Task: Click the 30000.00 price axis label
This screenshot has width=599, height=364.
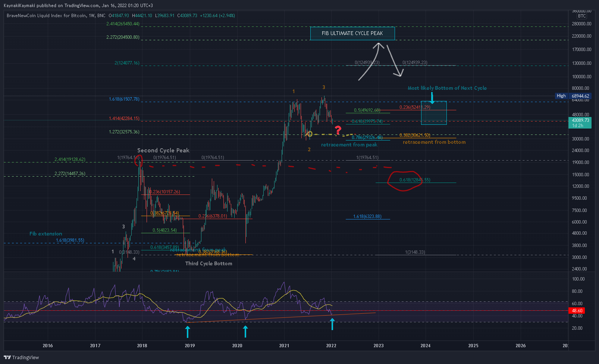Action: pyautogui.click(x=580, y=139)
